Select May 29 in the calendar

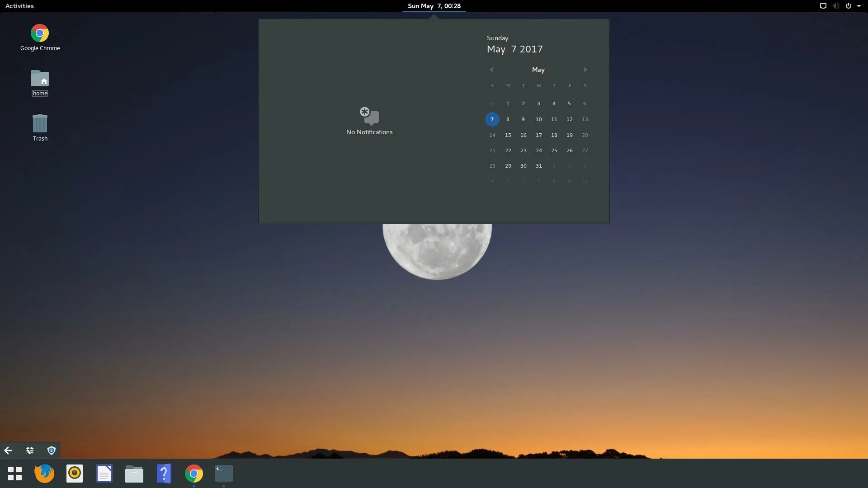tap(508, 166)
